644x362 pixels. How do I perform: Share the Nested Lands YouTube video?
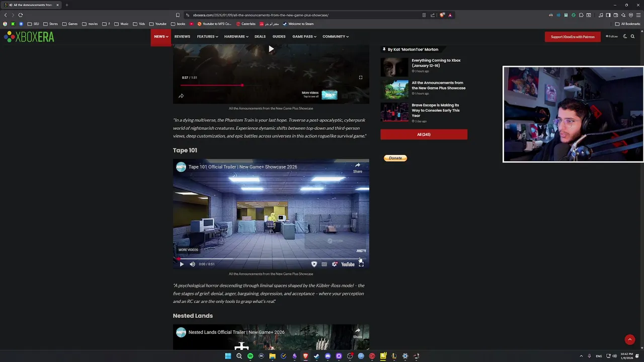357,333
